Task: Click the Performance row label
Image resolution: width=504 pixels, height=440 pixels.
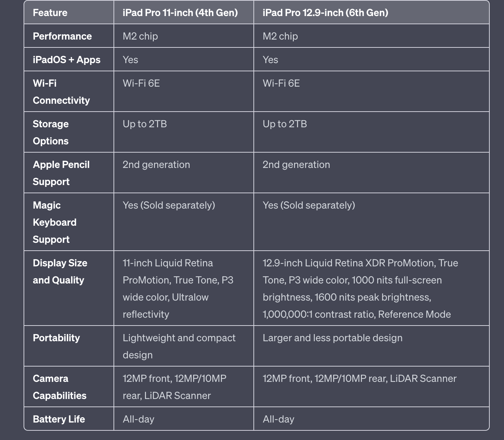Action: coord(62,36)
